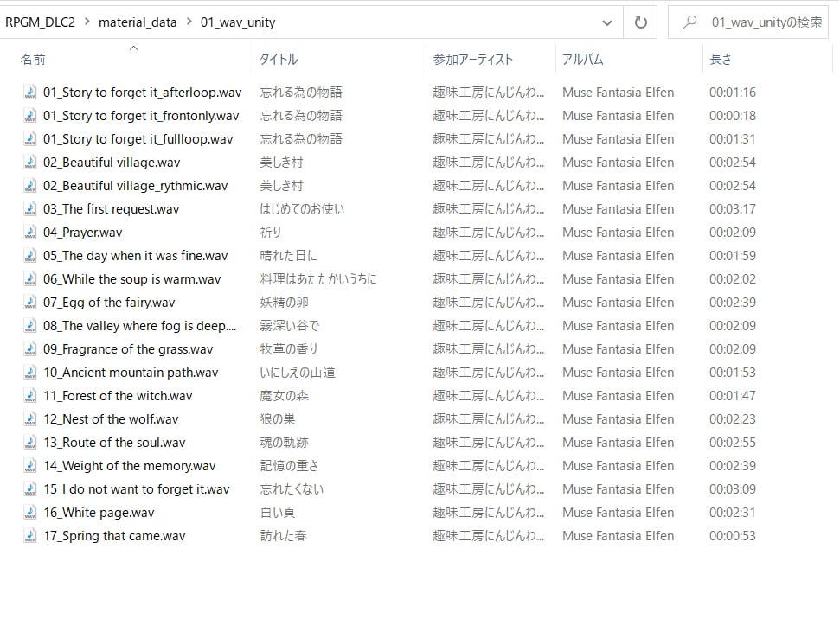The image size is (840, 619).
Task: Click the タイトル column header
Action: (x=279, y=60)
